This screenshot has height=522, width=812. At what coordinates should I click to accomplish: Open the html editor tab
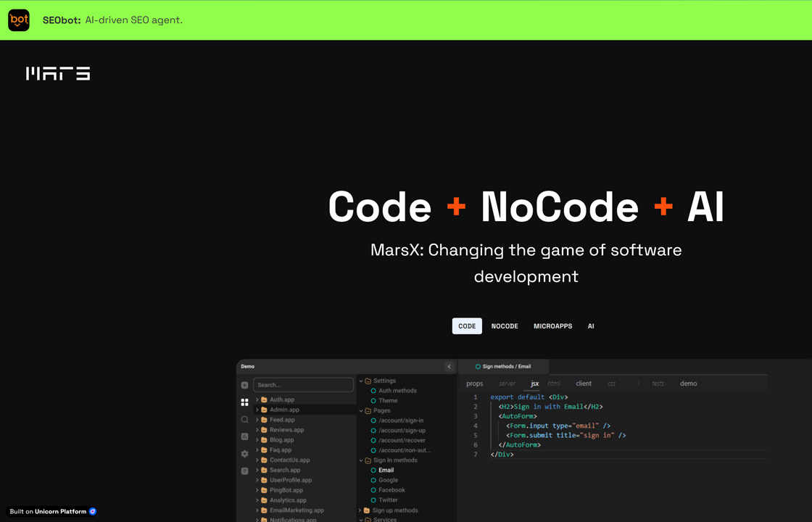click(554, 384)
